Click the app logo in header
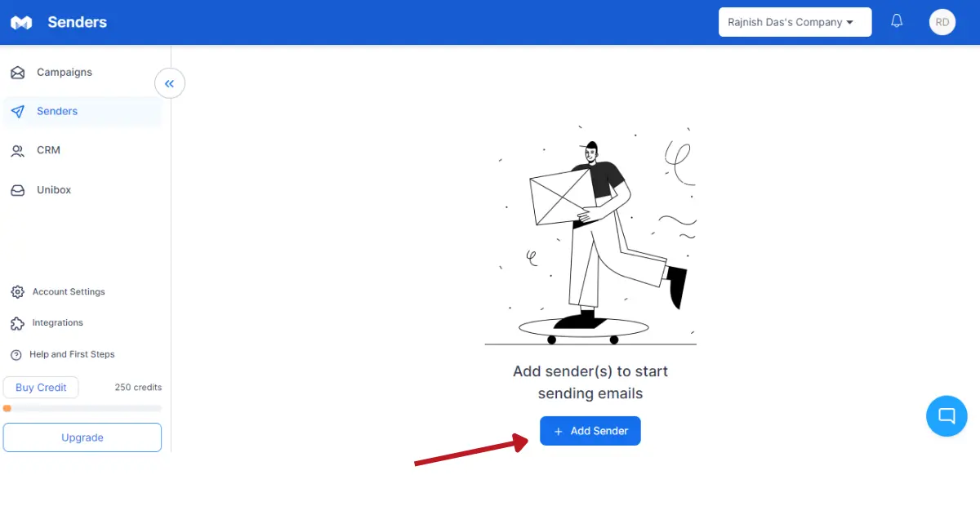Image resolution: width=980 pixels, height=506 pixels. tap(21, 23)
